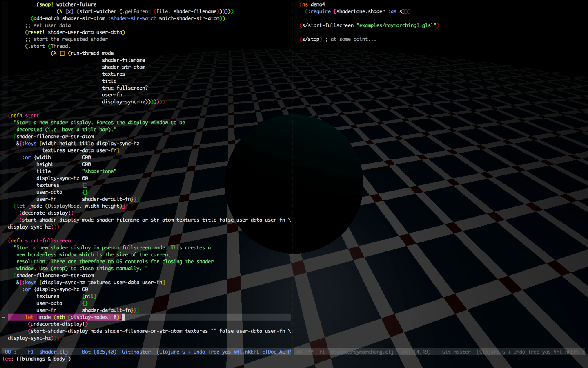Click the :require keyword in right pane
588x368 pixels.
[319, 11]
